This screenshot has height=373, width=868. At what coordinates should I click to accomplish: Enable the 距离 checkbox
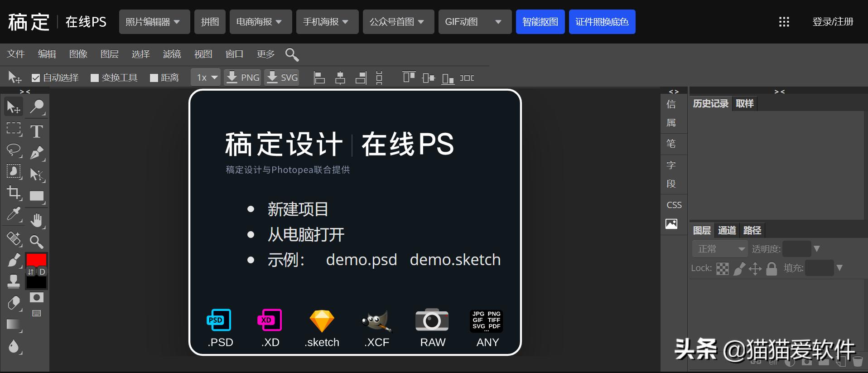(154, 78)
